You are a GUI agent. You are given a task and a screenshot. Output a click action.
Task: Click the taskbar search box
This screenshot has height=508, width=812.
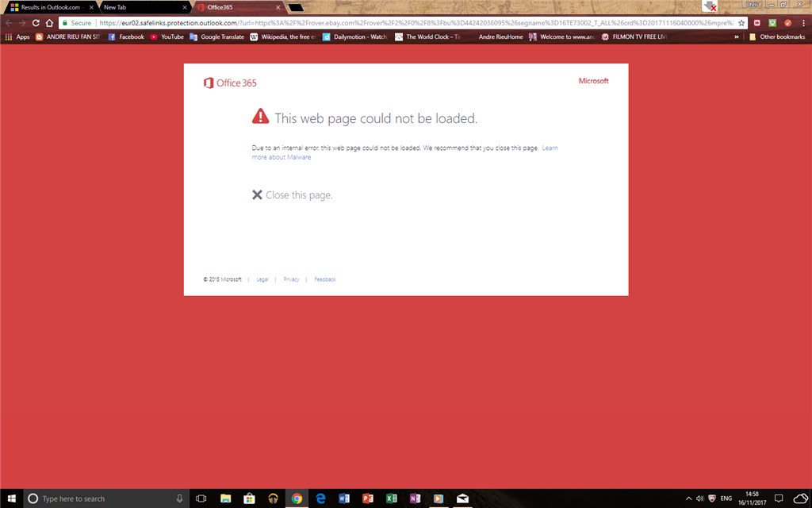pyautogui.click(x=106, y=498)
